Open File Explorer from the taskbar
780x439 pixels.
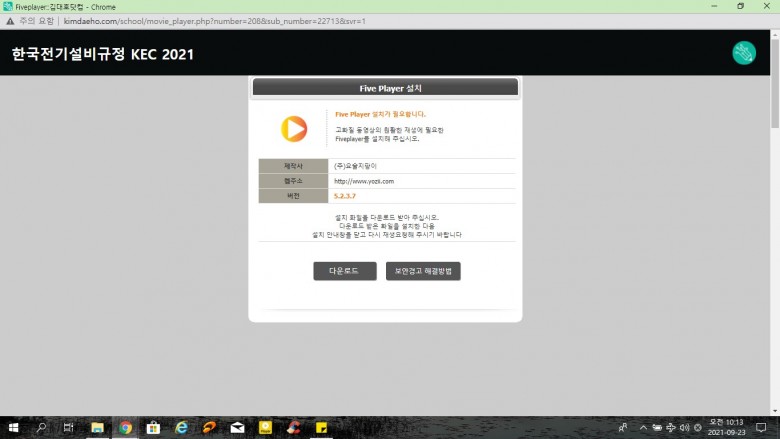(x=97, y=427)
